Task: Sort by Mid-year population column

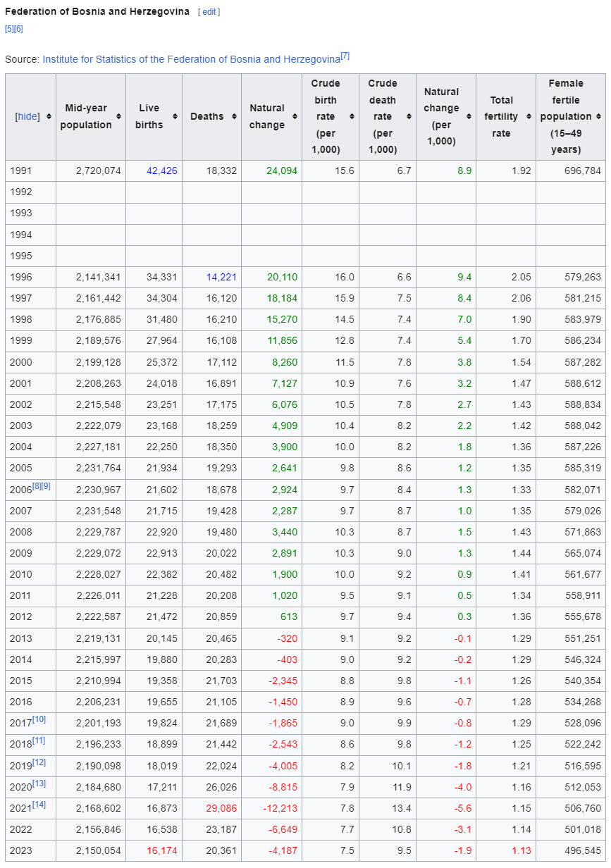Action: coord(119,117)
